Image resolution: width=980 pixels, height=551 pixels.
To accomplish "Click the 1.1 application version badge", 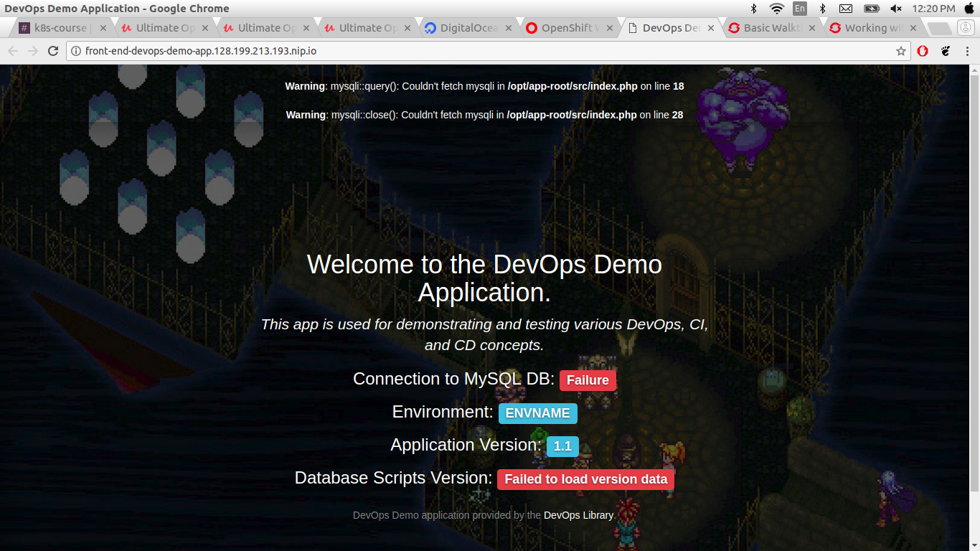I will 562,446.
